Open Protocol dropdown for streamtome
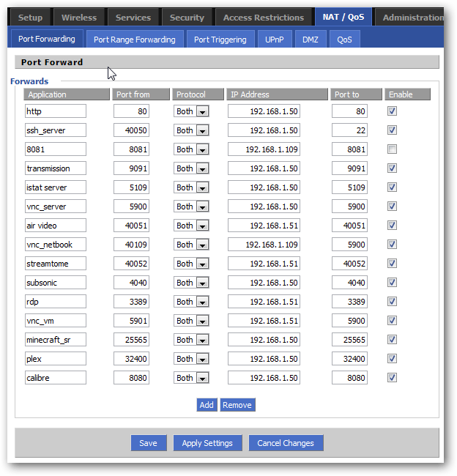457x476 pixels. (x=191, y=264)
